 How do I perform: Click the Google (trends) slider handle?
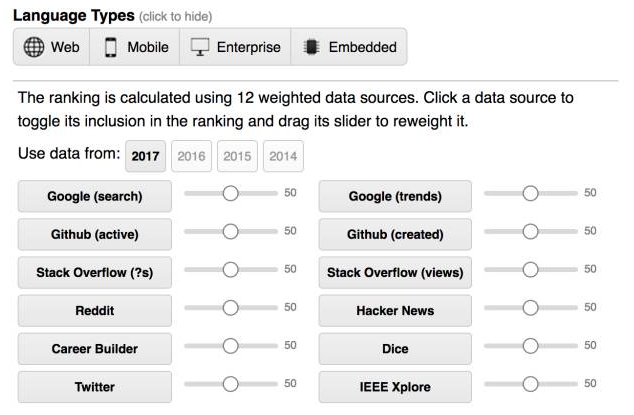click(x=530, y=193)
